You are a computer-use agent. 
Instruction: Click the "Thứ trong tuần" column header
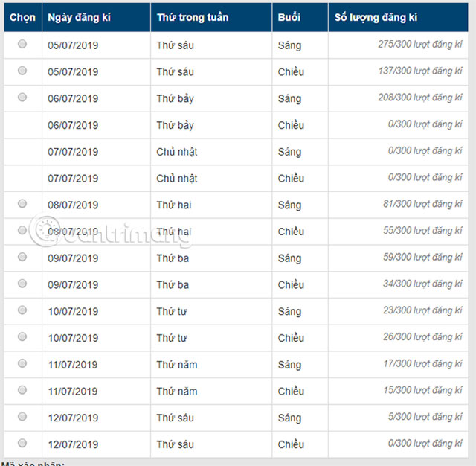tap(193, 18)
